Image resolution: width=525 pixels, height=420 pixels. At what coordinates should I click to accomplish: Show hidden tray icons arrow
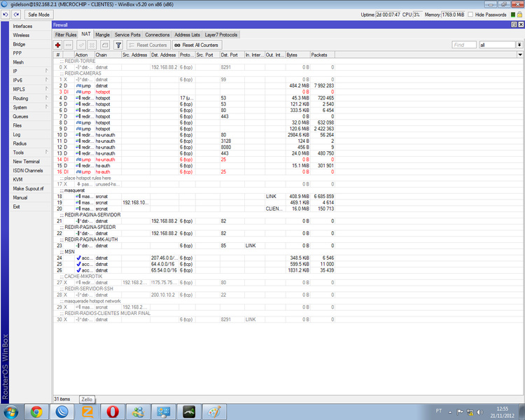[x=450, y=412]
